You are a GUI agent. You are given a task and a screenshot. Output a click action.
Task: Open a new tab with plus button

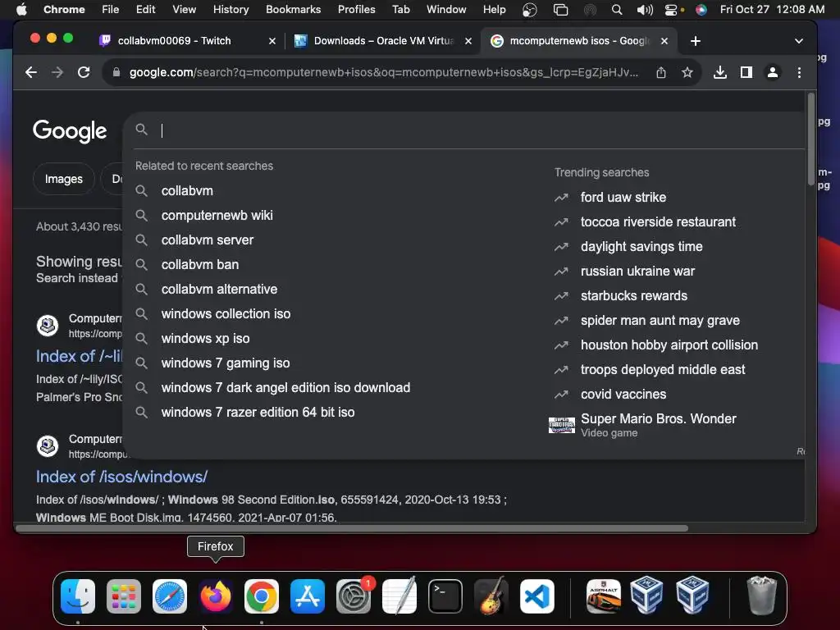[x=696, y=41]
